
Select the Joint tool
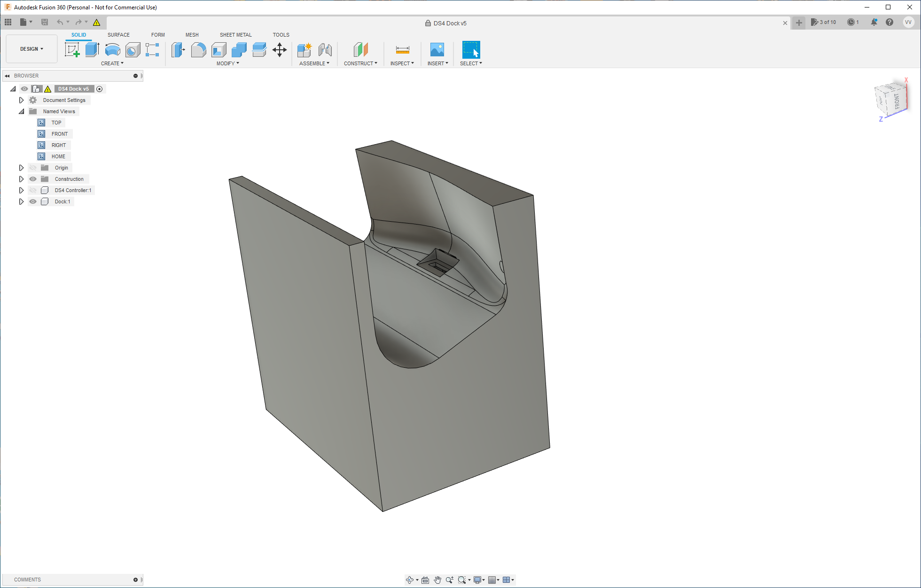pos(325,49)
